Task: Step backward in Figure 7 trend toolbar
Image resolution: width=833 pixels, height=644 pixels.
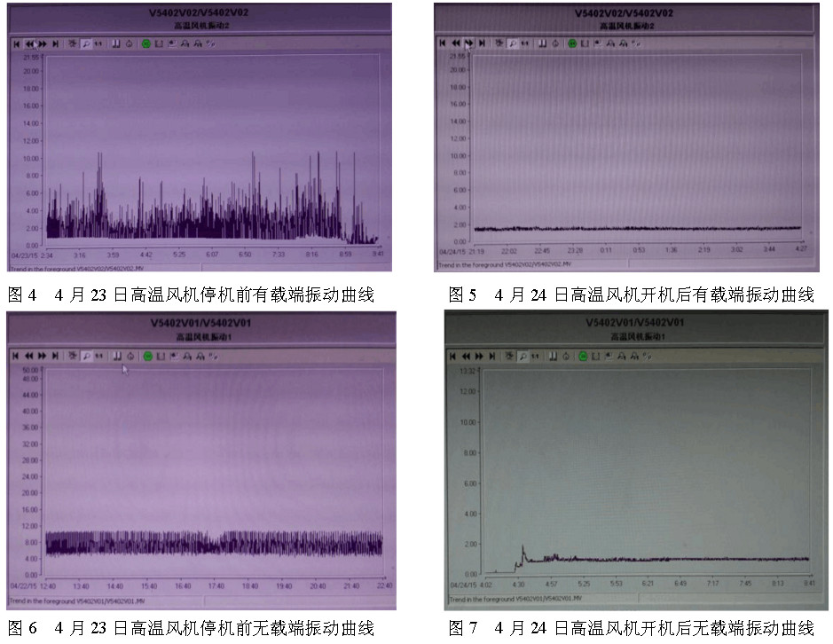Action: coord(466,356)
